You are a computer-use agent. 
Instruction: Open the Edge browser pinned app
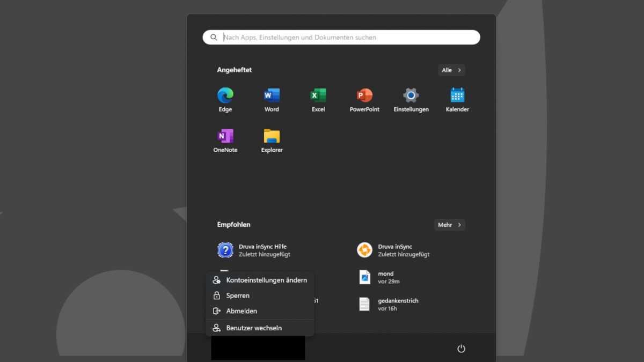(x=225, y=100)
